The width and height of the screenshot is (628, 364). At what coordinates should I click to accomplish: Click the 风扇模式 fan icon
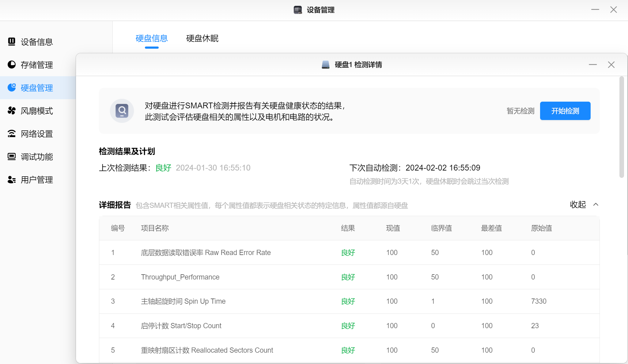click(12, 111)
